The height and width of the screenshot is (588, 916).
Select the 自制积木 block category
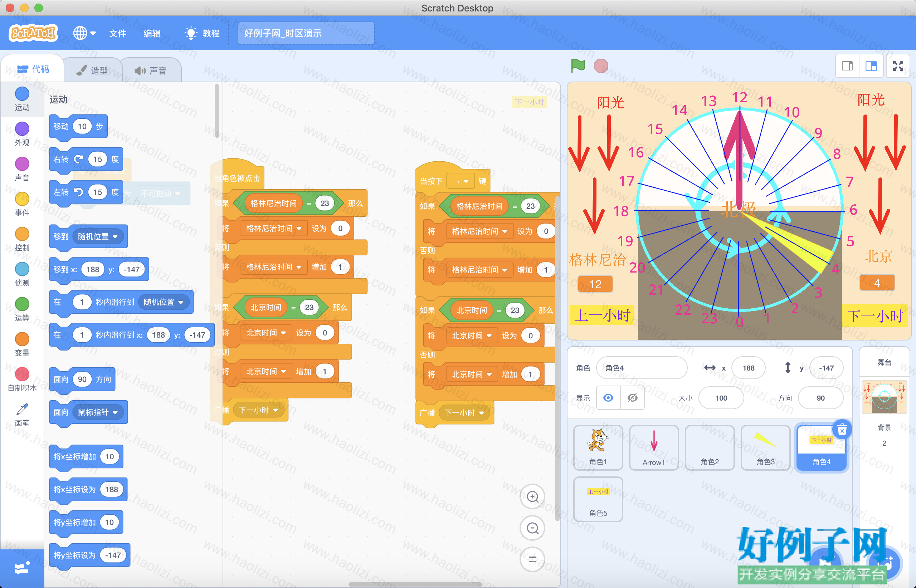pyautogui.click(x=22, y=379)
